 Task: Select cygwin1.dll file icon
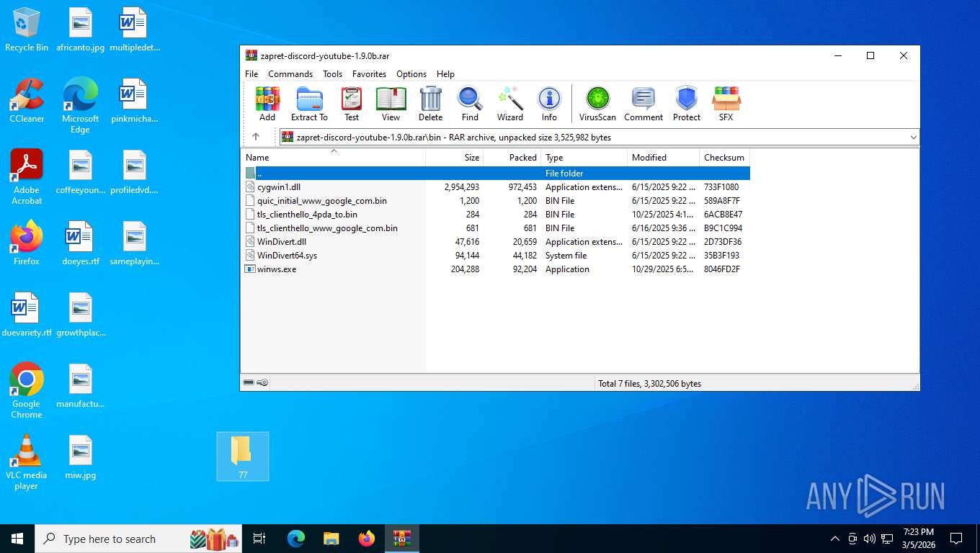point(250,187)
